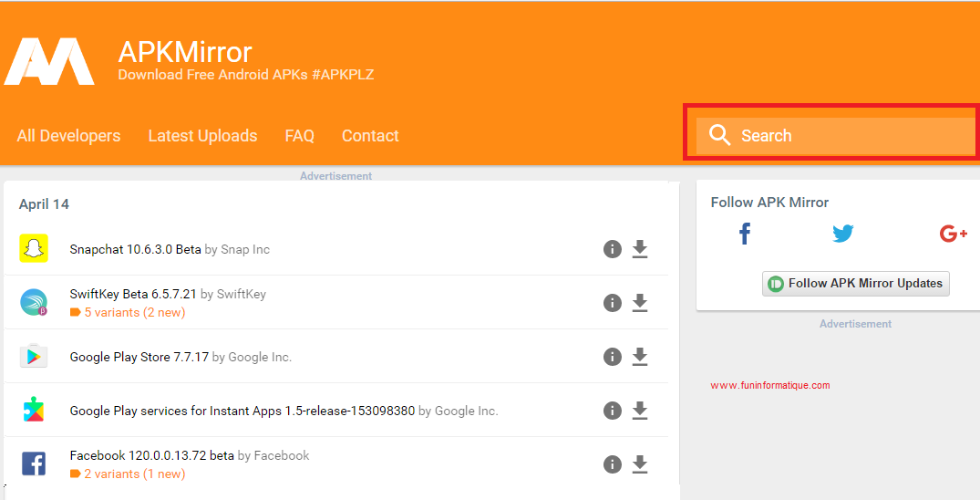Click the search magnifier icon
The image size is (980, 500).
pos(719,135)
